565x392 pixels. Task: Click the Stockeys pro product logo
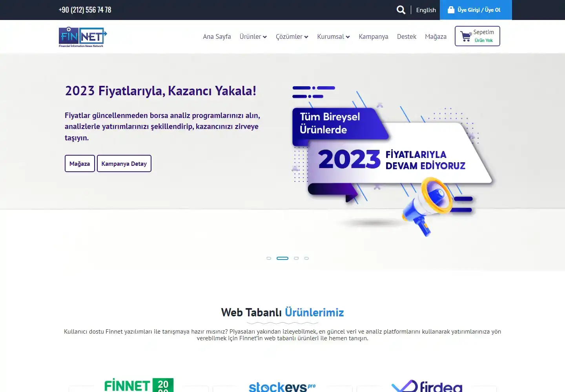coord(282,387)
